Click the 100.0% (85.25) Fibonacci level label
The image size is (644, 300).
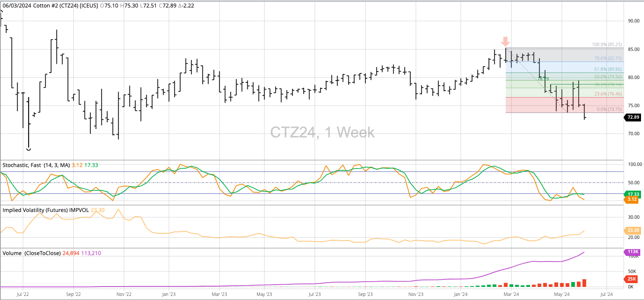click(607, 45)
